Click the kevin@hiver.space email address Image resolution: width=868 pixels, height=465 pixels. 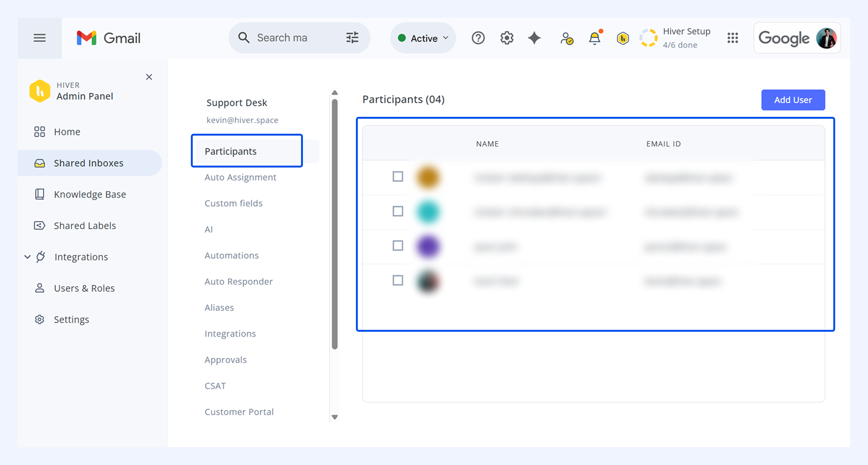coord(242,120)
